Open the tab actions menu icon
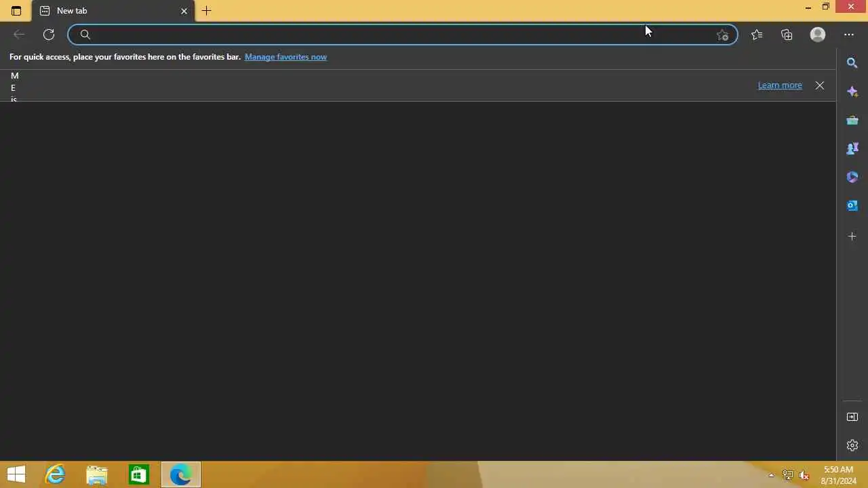Image resolution: width=868 pixels, height=488 pixels. [x=16, y=11]
